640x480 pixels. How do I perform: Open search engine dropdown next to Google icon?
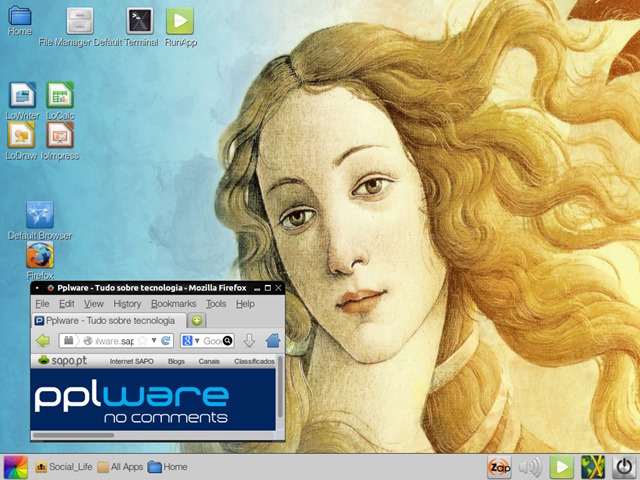197,340
